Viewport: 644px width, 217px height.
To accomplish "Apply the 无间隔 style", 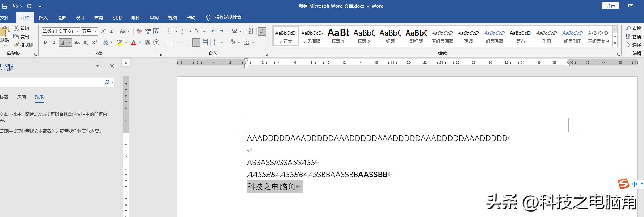I will [x=312, y=36].
